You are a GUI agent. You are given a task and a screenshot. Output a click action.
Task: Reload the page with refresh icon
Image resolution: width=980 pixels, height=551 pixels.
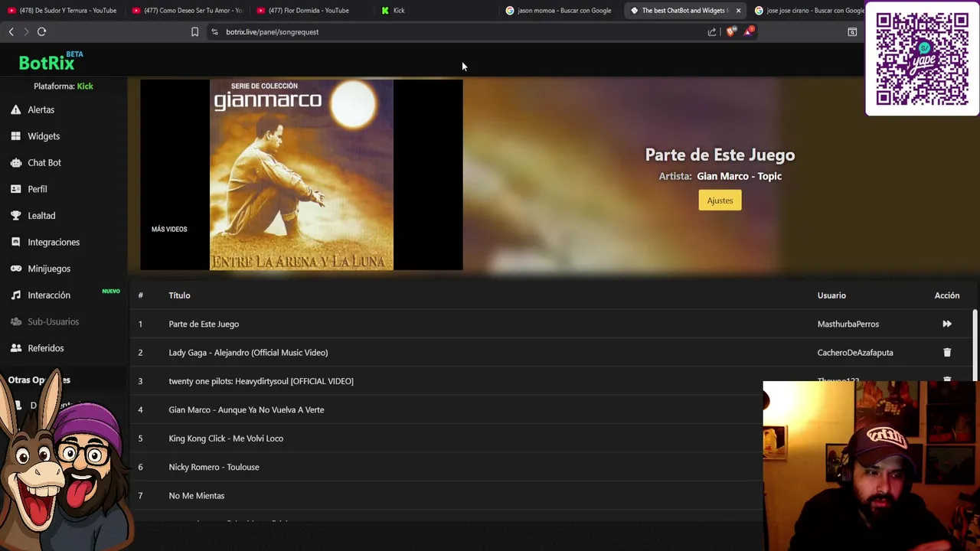click(x=42, y=32)
